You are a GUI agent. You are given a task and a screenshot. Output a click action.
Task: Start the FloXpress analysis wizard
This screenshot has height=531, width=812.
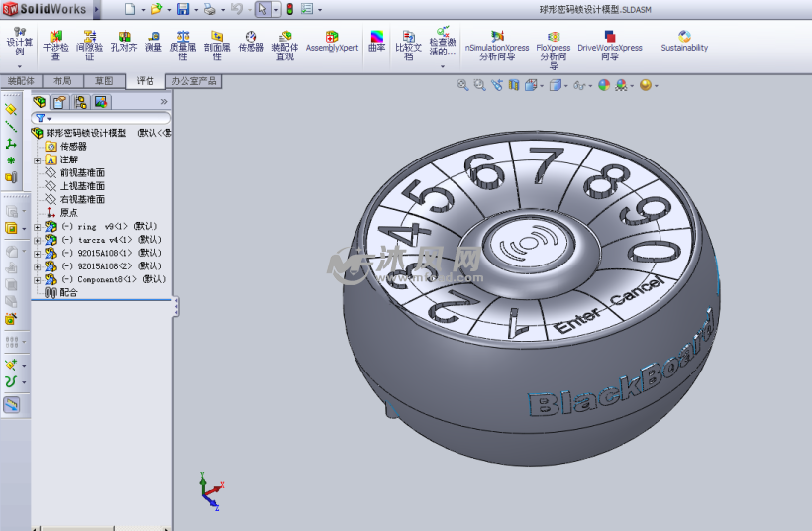tap(554, 50)
